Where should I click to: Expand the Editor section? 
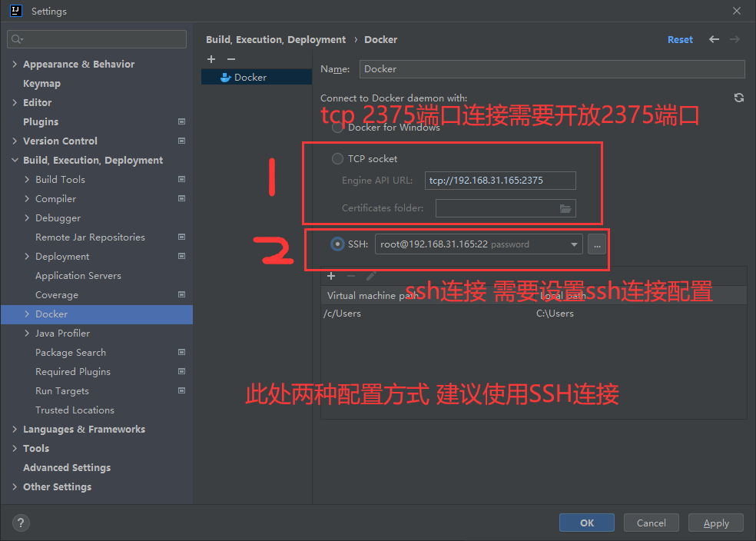15,102
